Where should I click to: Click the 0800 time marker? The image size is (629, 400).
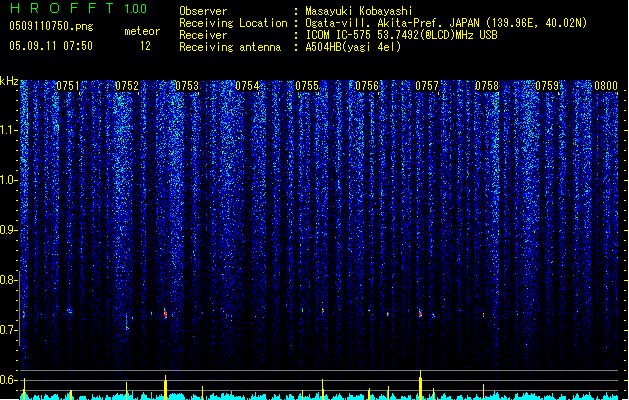(x=606, y=86)
